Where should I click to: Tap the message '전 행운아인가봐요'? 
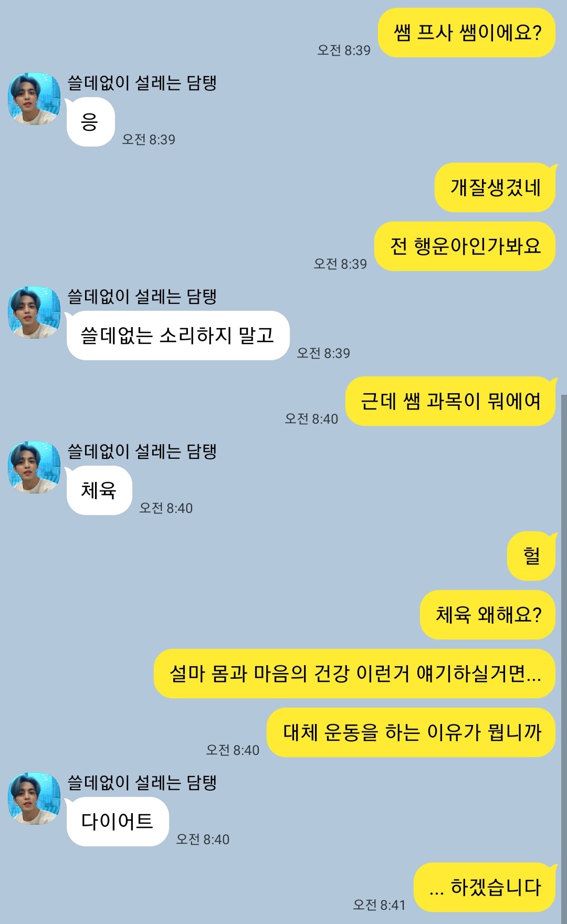(x=465, y=246)
